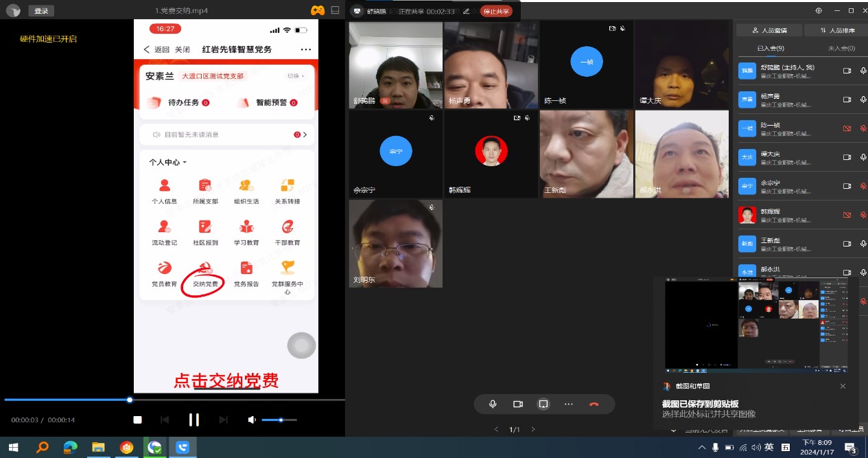This screenshot has height=458, width=868.
Task: Open meeting settings gear icon
Action: pos(819,10)
